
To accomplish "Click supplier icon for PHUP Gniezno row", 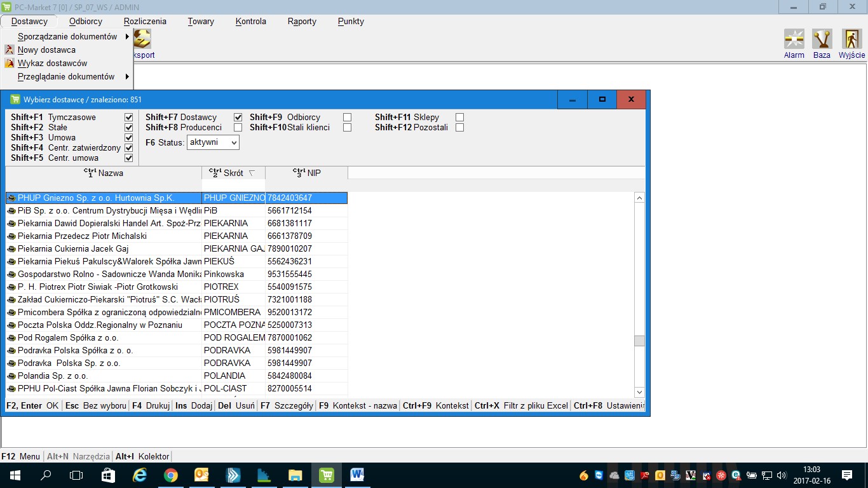I will click(11, 198).
